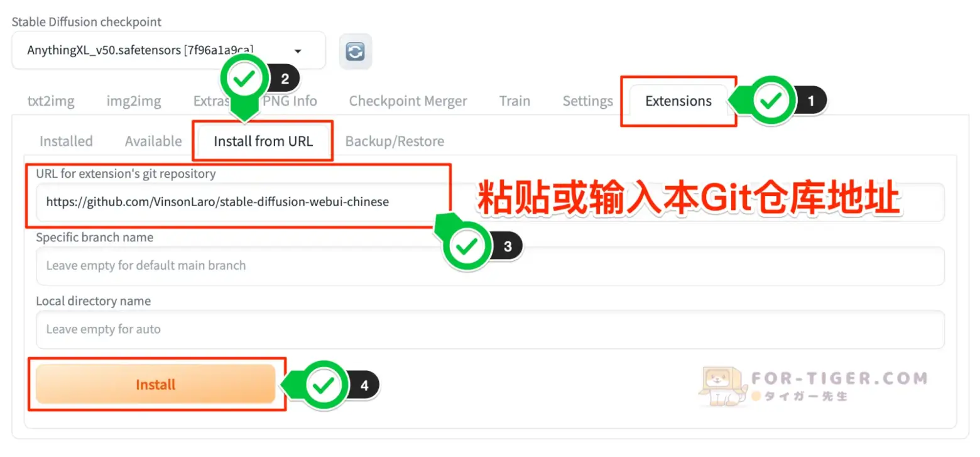Go to the Checkpoint Merger tab
This screenshot has width=980, height=457.
click(x=408, y=101)
